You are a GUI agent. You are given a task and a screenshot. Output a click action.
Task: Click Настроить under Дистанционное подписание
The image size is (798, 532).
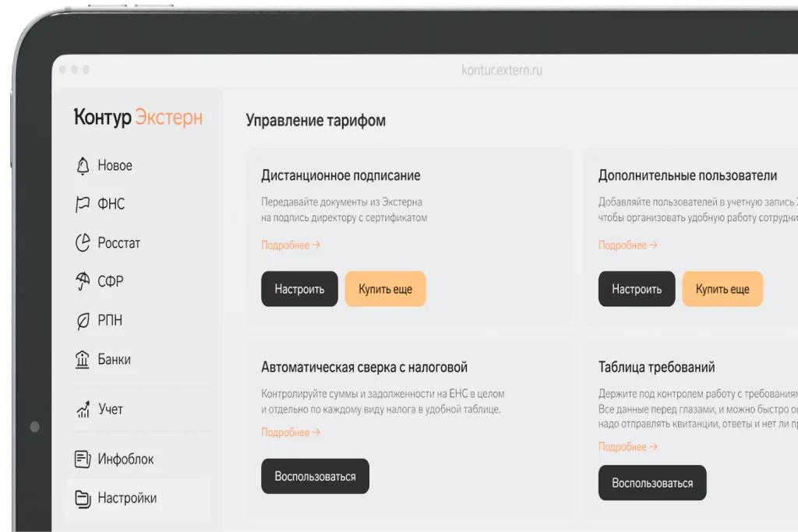(x=299, y=289)
